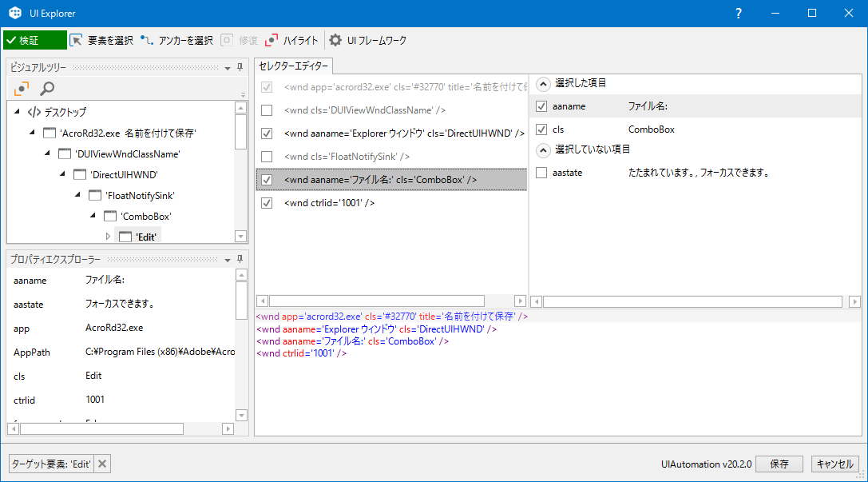Screen dimensions: 868x482
Task: Open the help question mark icon
Action: click(739, 14)
